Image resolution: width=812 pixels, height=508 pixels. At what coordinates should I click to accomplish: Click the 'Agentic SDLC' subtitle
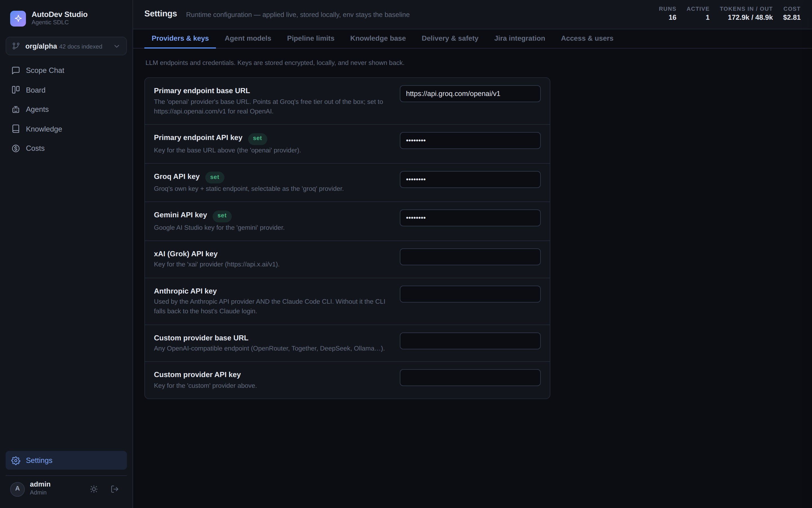pyautogui.click(x=50, y=23)
